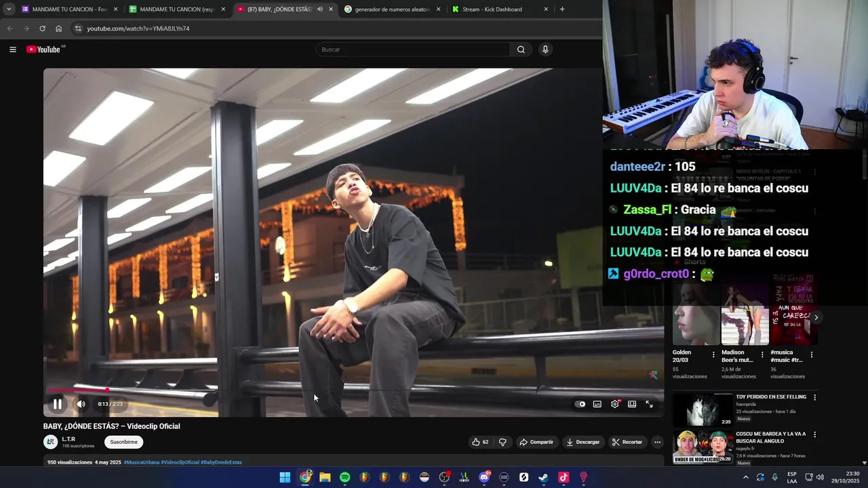Viewport: 868px width, 488px height.
Task: Open the tab search dropdown arrow
Action: (x=8, y=9)
